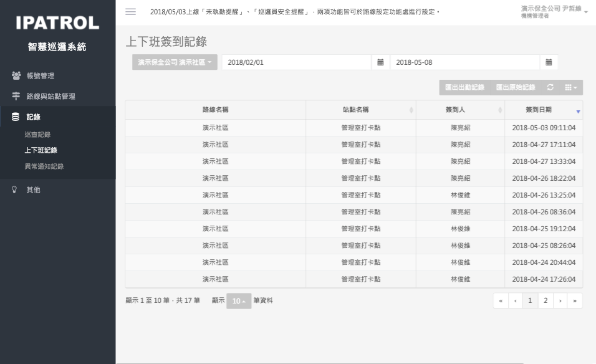Click the refresh icon above the table

550,88
